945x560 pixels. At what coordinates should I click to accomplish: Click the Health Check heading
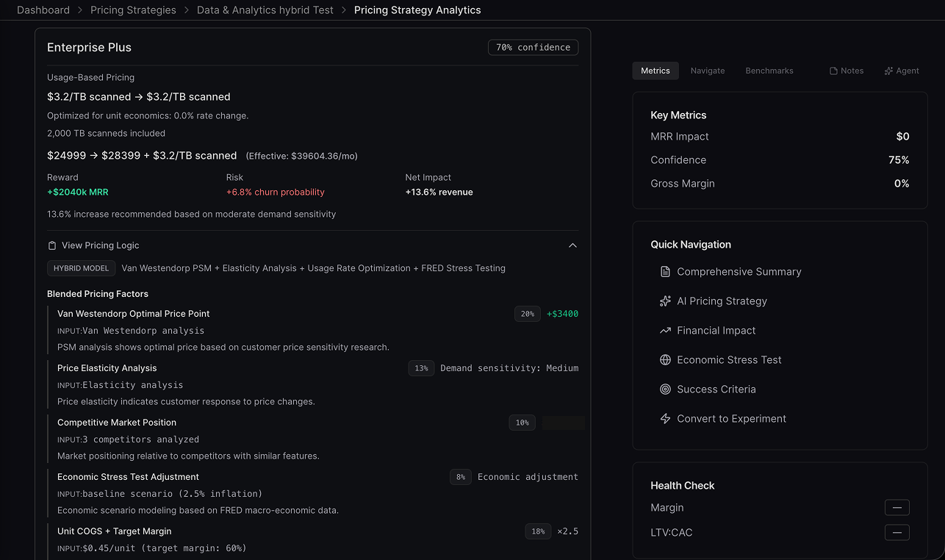pos(683,486)
